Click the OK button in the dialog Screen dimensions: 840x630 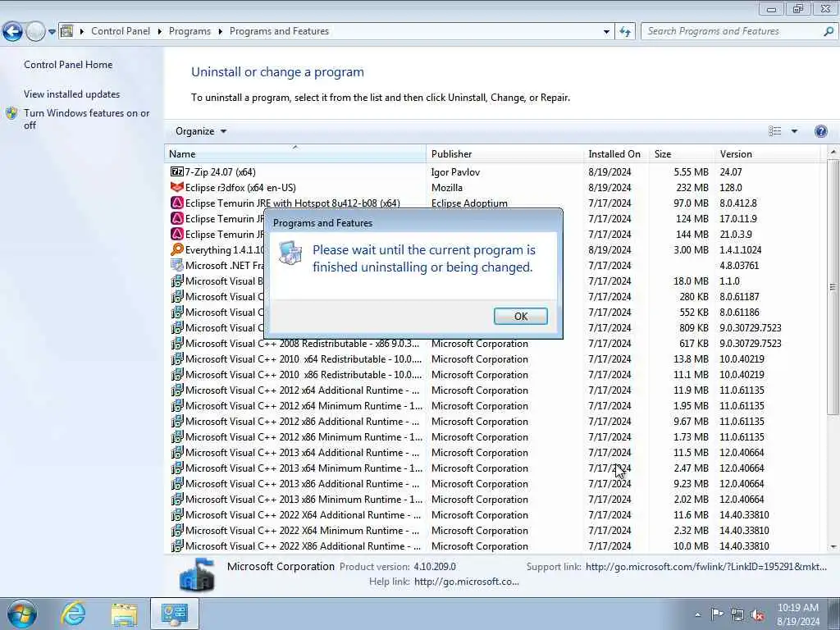[520, 316]
